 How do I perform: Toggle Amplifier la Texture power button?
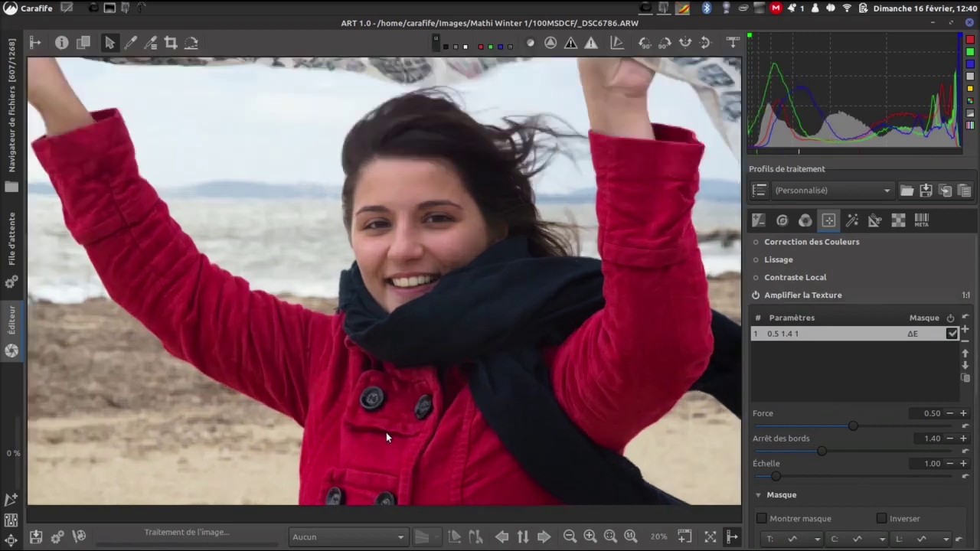(756, 295)
